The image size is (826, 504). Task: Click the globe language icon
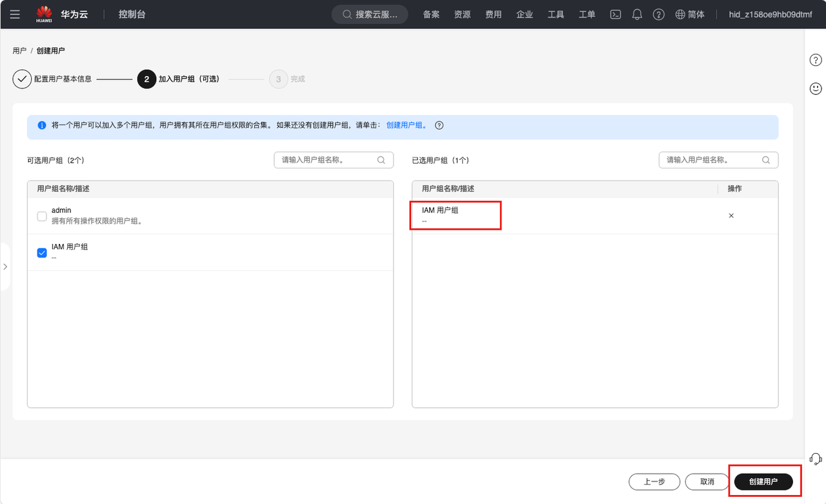click(x=680, y=14)
